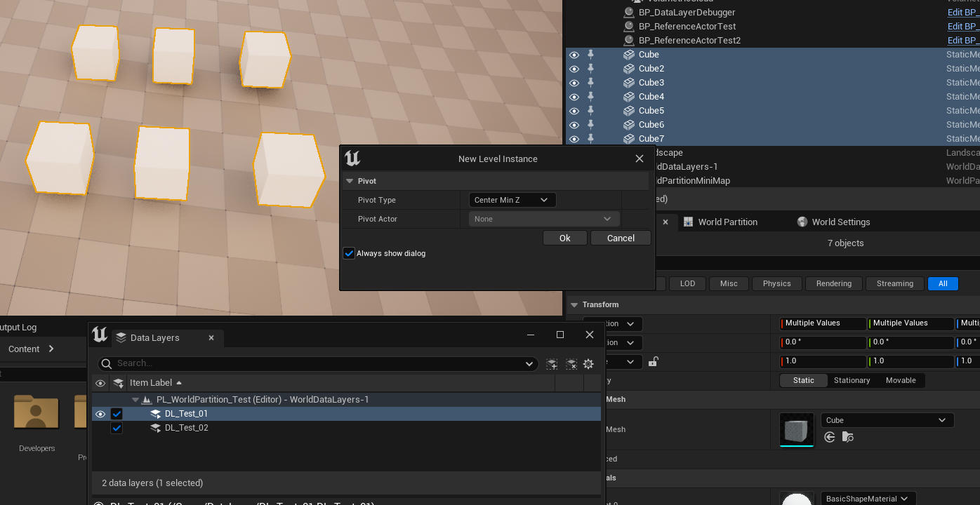This screenshot has width=980, height=505.
Task: Set mobility to Movable
Action: (901, 380)
